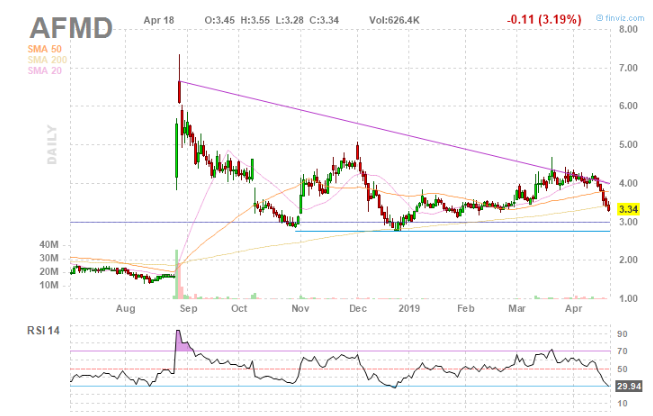Click the DAILY timeframe label
This screenshot has height=416, width=653.
(52, 144)
